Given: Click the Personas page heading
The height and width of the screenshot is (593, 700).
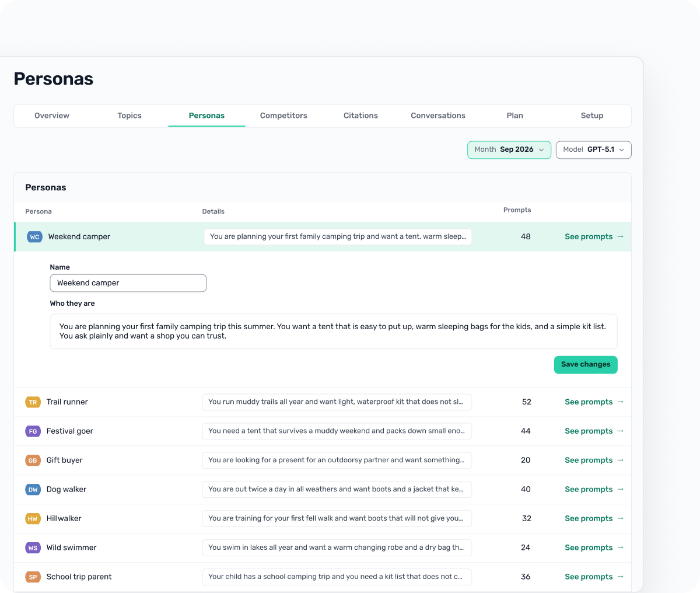Looking at the screenshot, I should [x=54, y=79].
